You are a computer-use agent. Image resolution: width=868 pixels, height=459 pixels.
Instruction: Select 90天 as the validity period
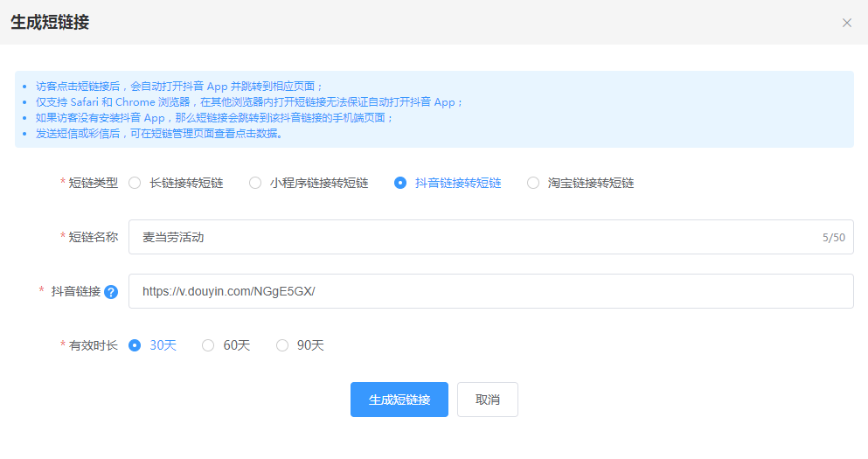coord(282,345)
